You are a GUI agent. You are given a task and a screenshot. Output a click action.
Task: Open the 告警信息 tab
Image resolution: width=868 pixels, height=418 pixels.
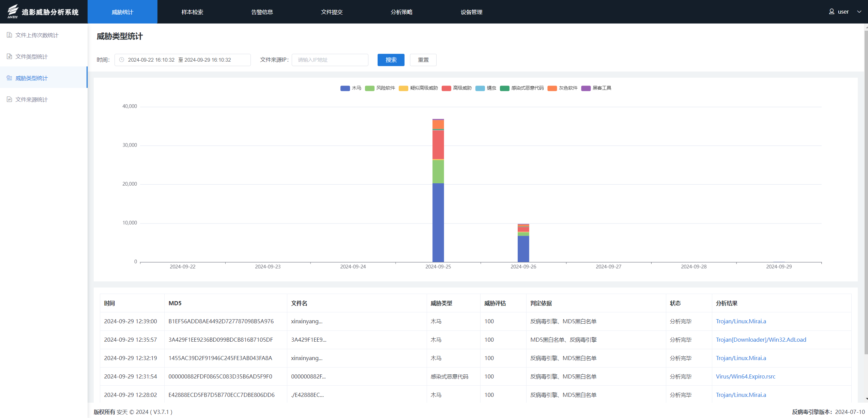pos(262,12)
